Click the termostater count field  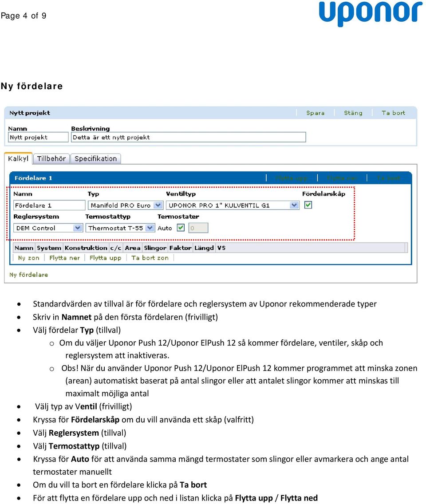198,228
